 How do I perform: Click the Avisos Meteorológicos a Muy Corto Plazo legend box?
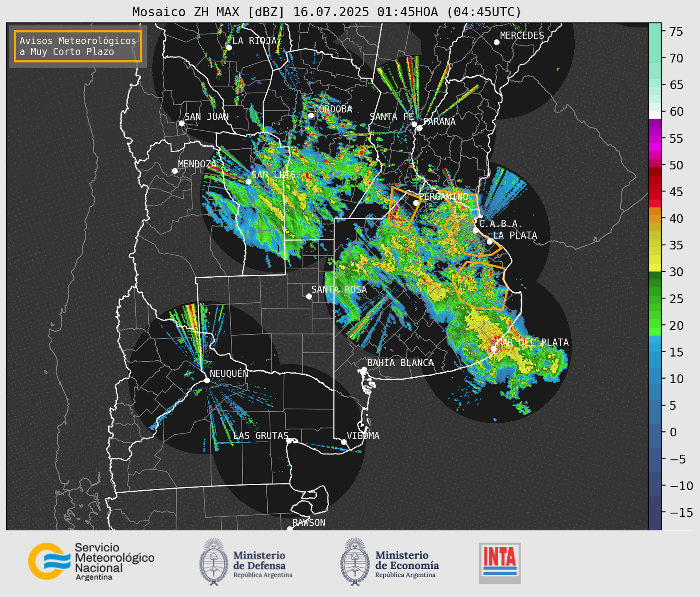(x=78, y=46)
